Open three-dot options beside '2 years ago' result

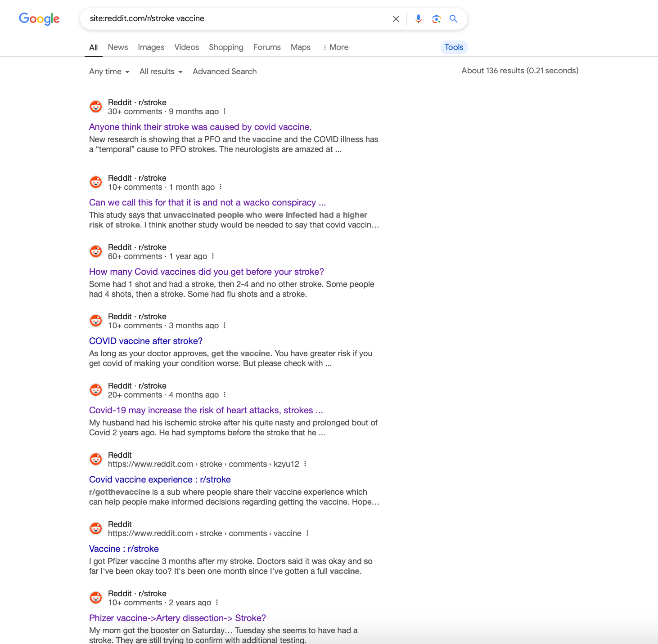pyautogui.click(x=217, y=603)
